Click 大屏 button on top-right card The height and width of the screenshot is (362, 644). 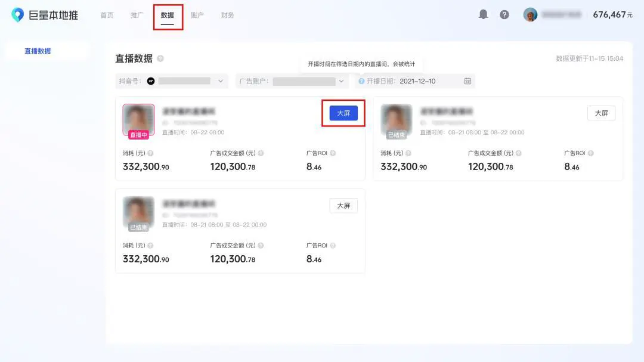pyautogui.click(x=601, y=113)
